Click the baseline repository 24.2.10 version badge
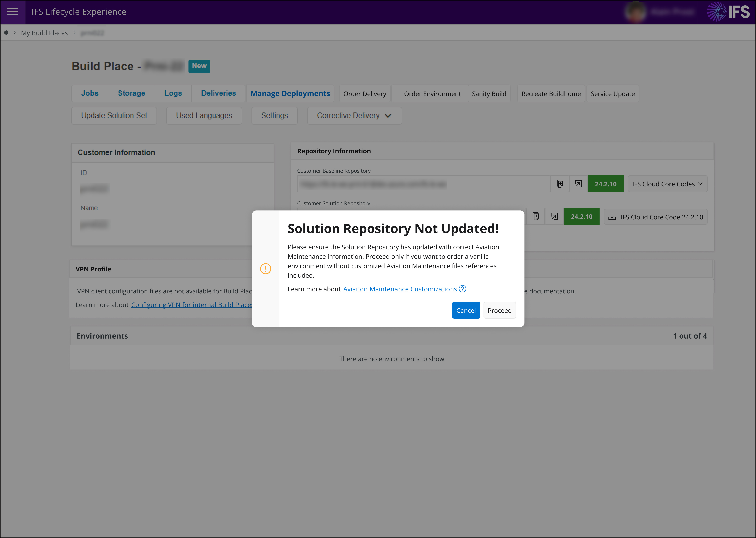This screenshot has width=756, height=538. tap(606, 184)
